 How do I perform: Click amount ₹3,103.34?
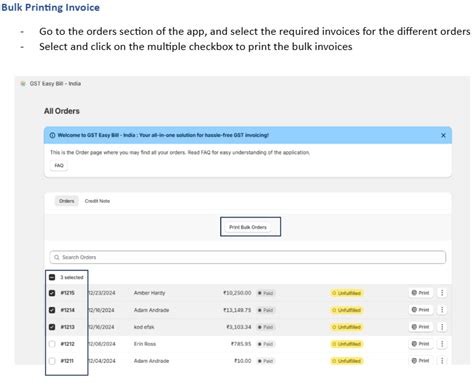click(239, 327)
